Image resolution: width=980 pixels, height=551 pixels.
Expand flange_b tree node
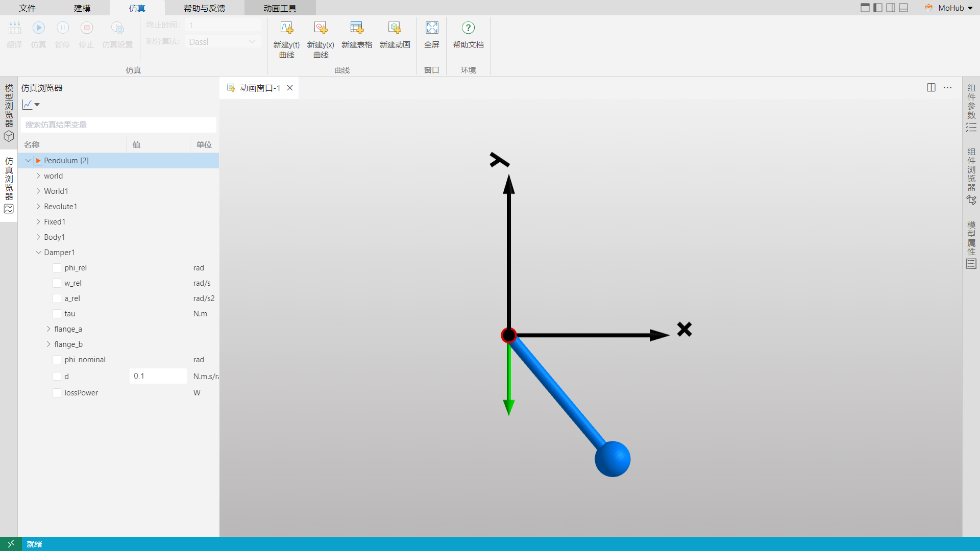(x=48, y=344)
